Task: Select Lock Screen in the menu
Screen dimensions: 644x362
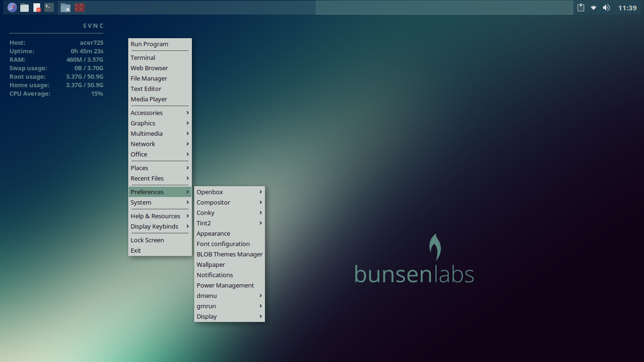Action: 160,240
